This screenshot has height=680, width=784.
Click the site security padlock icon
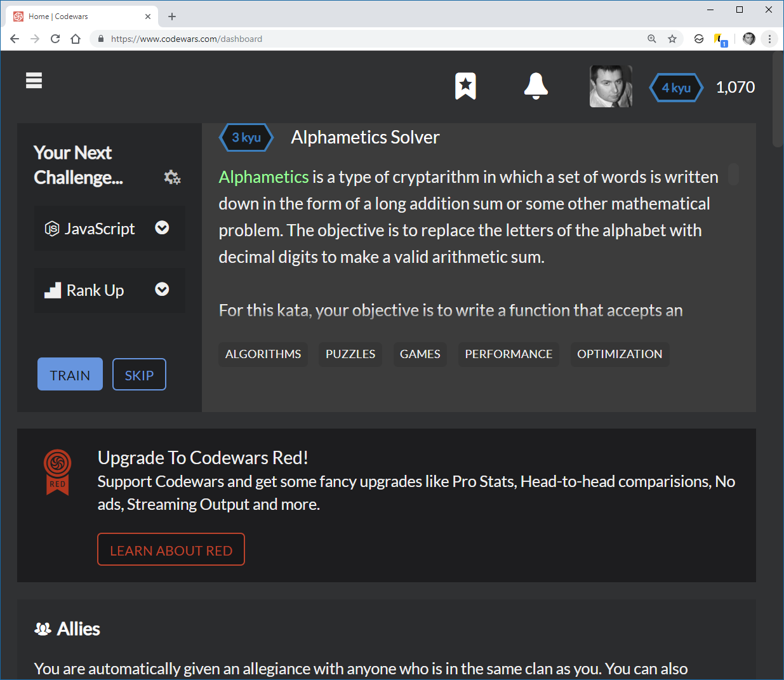click(100, 39)
